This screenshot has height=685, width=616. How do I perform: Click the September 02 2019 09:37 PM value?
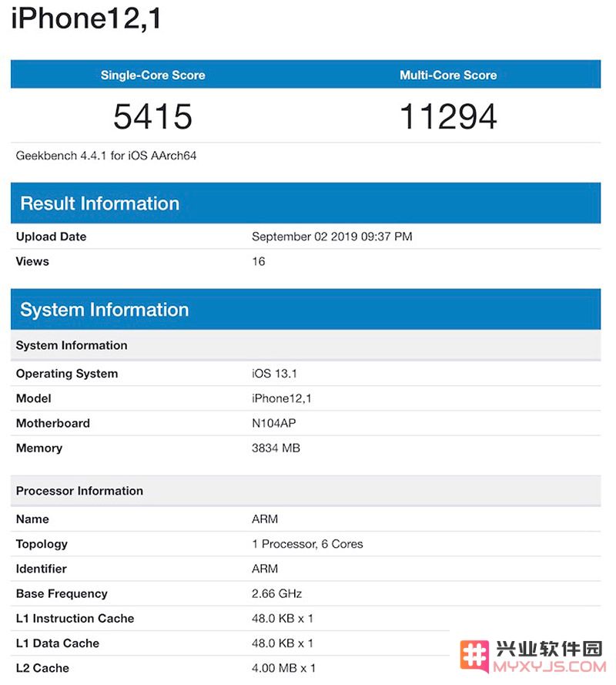point(332,237)
